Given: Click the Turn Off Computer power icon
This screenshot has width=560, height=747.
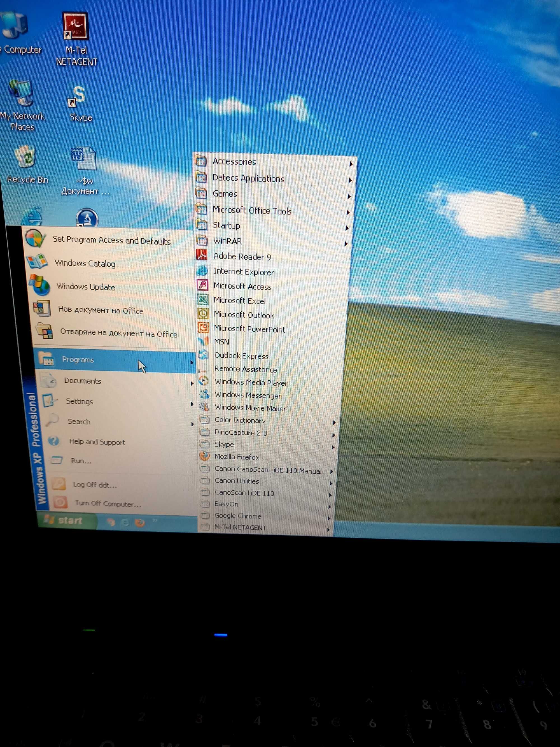Looking at the screenshot, I should [60, 502].
